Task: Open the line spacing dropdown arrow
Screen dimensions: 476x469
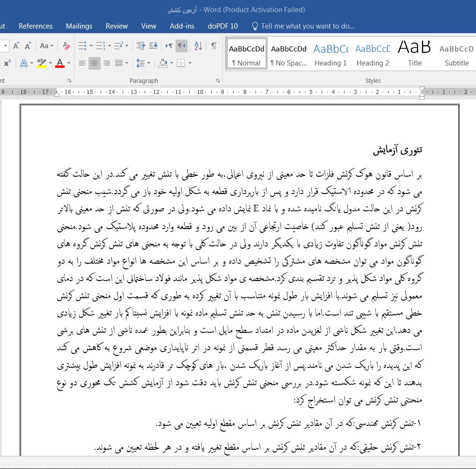Action: pos(149,63)
